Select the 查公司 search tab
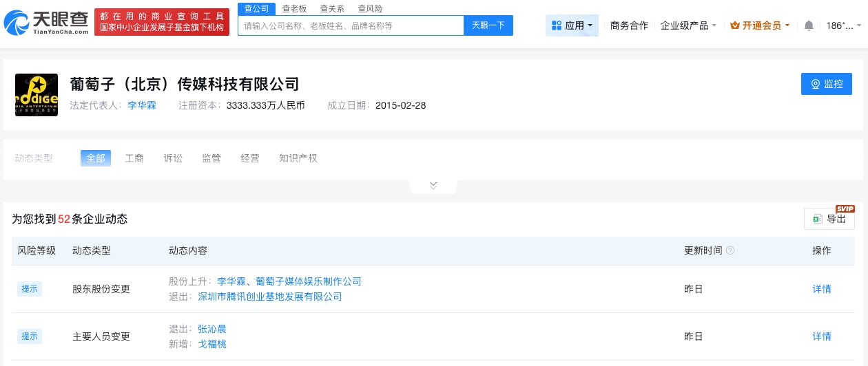This screenshot has height=366, width=868. click(x=256, y=8)
